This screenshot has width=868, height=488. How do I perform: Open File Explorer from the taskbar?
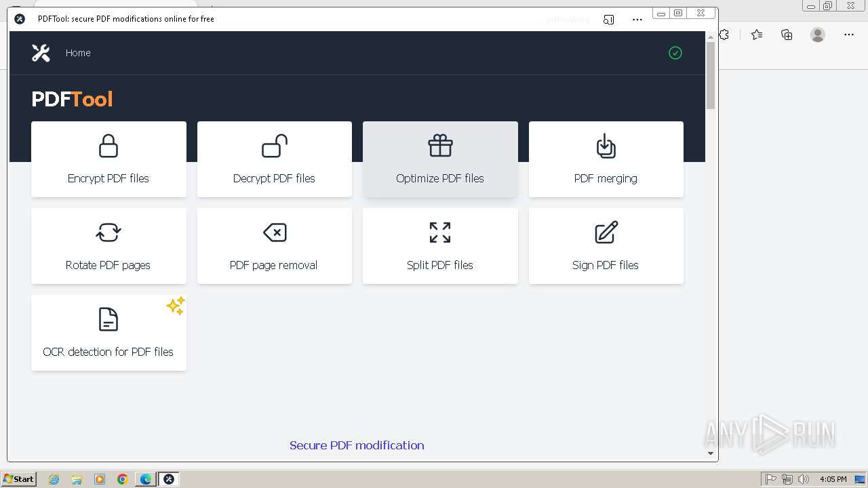(77, 479)
